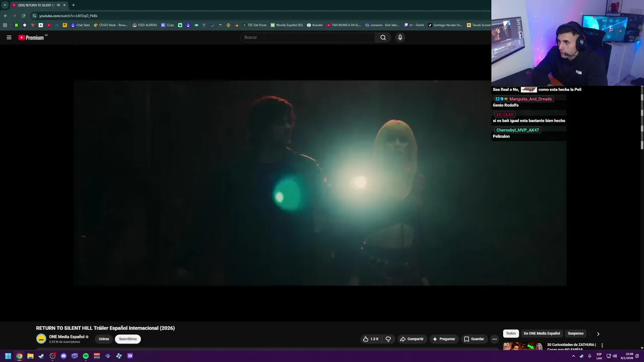
Task: Open taskbar volume speaker control
Action: [x=615, y=356]
